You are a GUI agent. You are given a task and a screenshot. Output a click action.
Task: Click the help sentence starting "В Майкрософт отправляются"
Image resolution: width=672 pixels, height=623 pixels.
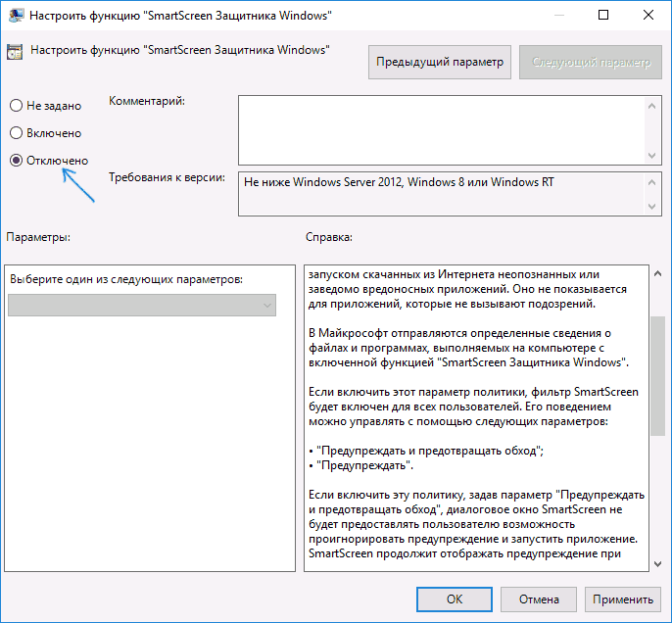[468, 348]
